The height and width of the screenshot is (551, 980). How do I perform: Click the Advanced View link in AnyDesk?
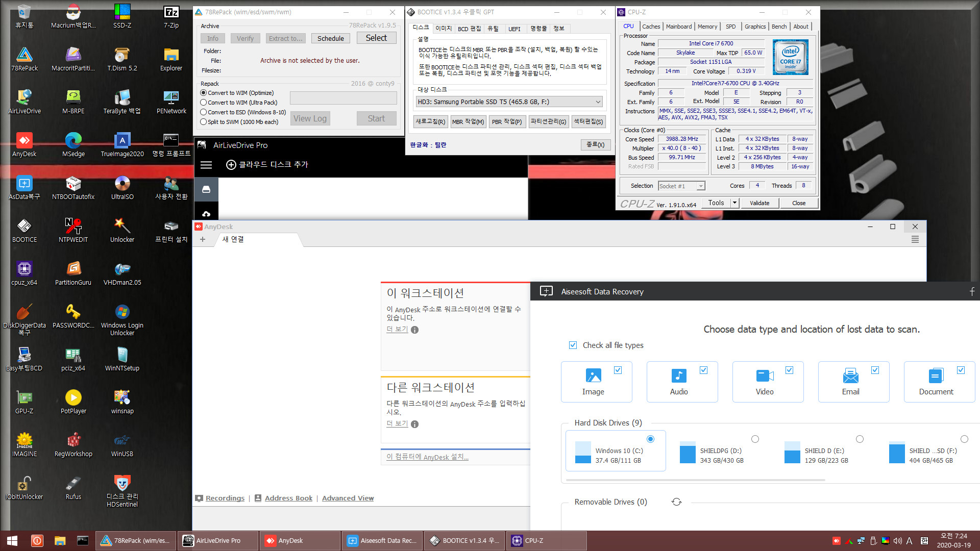348,498
